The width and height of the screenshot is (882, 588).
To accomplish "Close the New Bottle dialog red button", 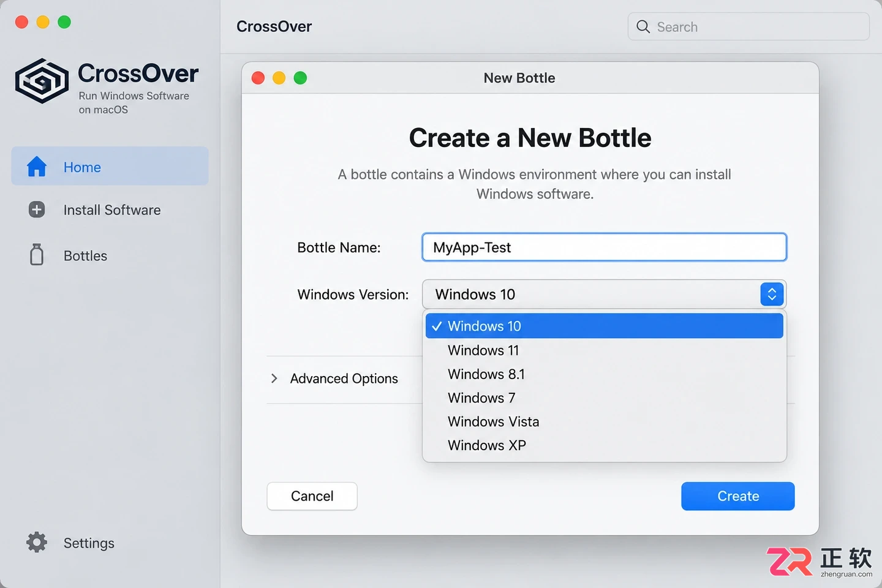I will 258,78.
